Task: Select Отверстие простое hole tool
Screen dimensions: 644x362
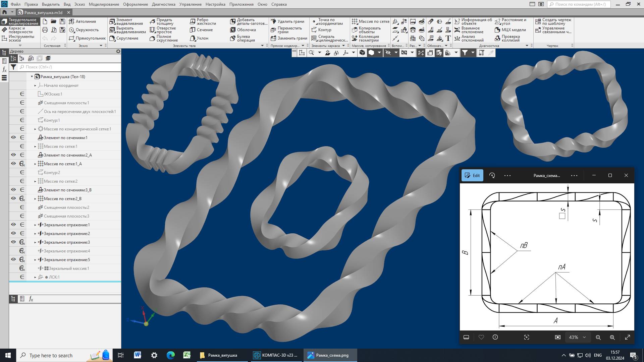Action: pos(163,30)
